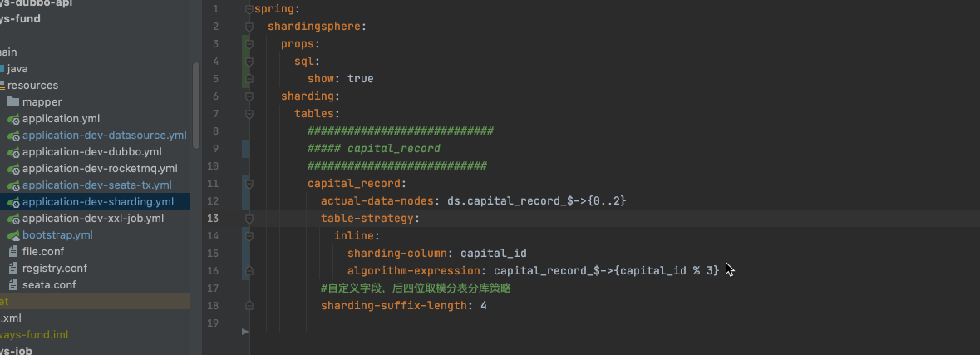Click the application-dev-xxl-job.yml file icon
The width and height of the screenshot is (980, 355).
click(x=13, y=219)
